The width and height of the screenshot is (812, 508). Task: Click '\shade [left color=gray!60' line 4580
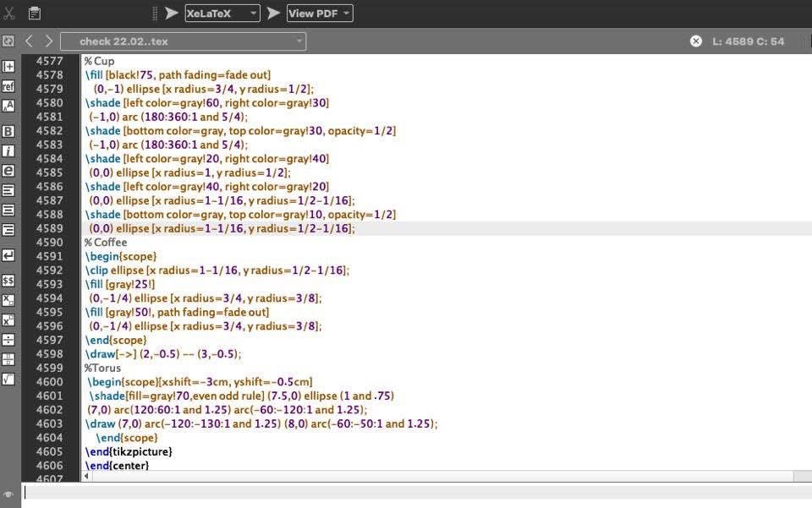[206, 103]
